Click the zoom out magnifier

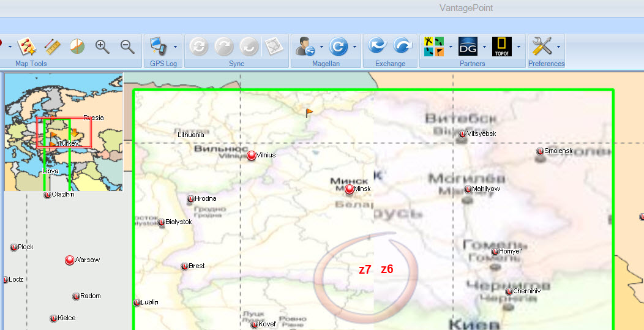pos(127,47)
